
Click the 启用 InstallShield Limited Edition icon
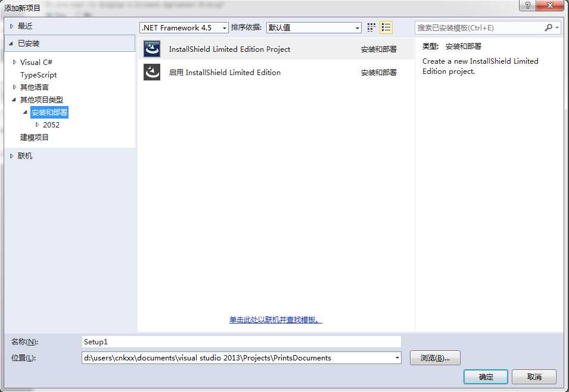tap(152, 72)
